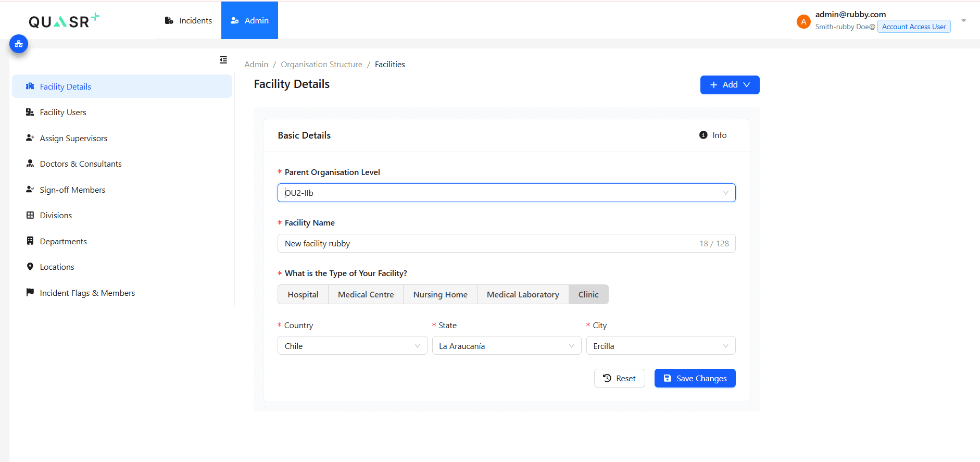Open Incident Flags & Members in sidebar
Image resolution: width=980 pixels, height=462 pixels.
tap(122, 293)
